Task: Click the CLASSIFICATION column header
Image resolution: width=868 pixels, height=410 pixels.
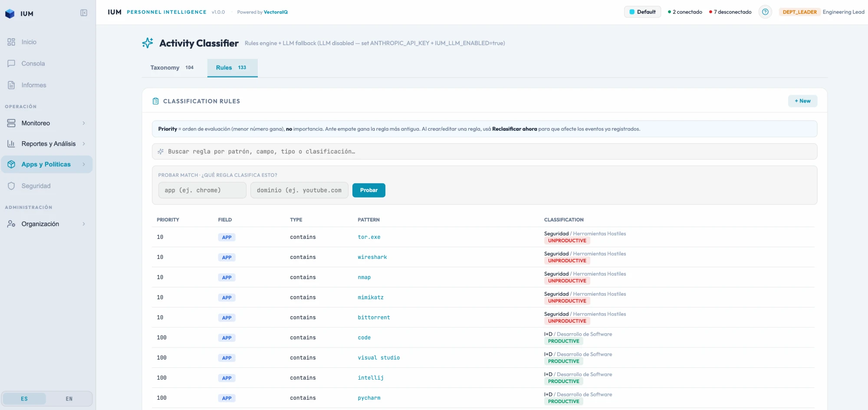Action: coord(564,220)
